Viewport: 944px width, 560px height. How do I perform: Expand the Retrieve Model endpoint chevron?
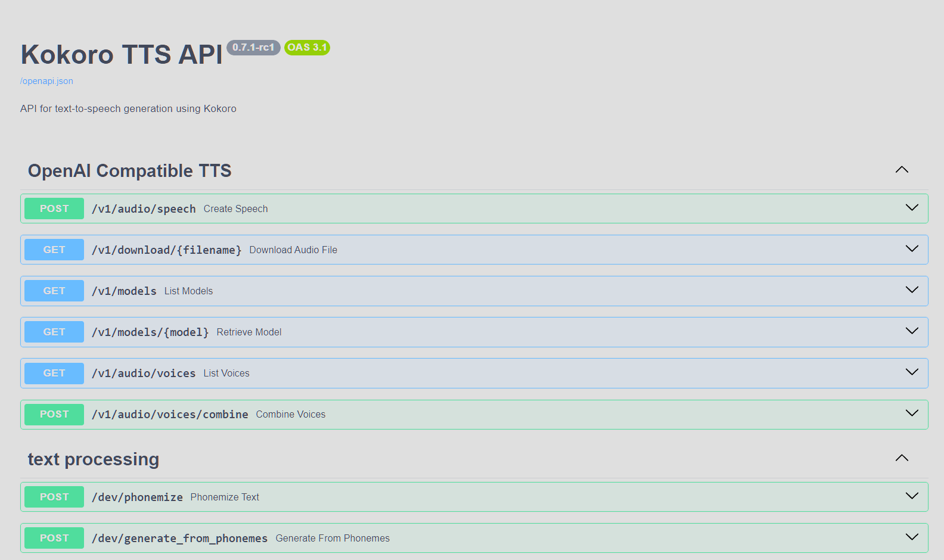point(912,331)
